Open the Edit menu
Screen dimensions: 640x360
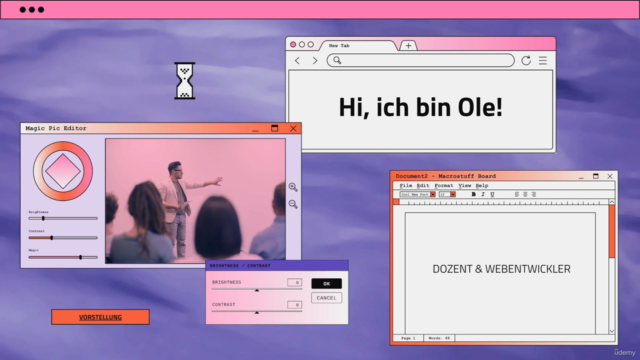(x=423, y=186)
